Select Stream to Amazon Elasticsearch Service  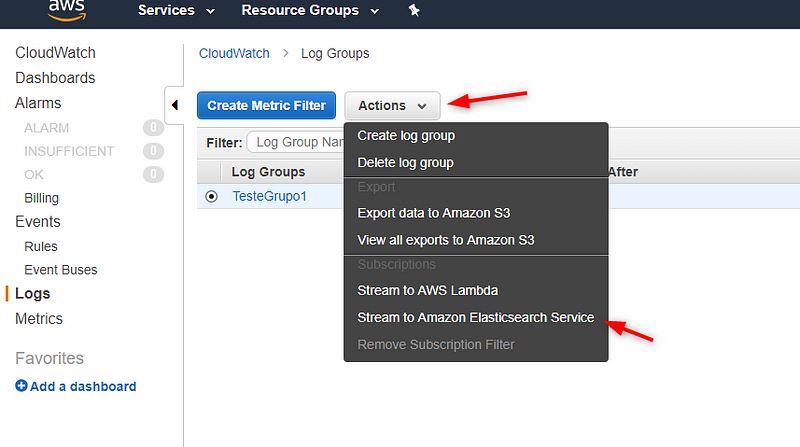[476, 318]
